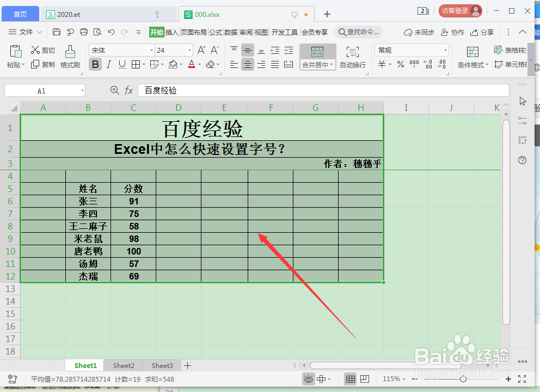Expand quick access toolbar customize arrow

pyautogui.click(x=138, y=32)
